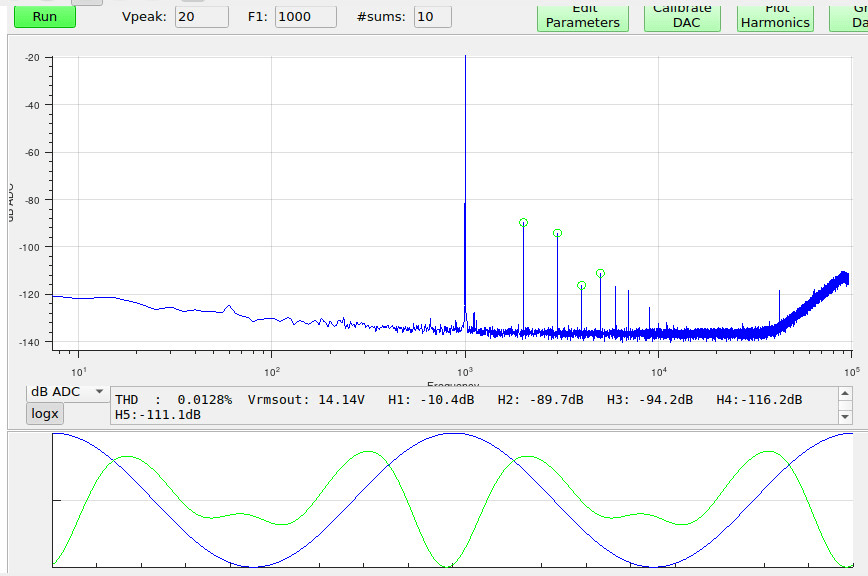The width and height of the screenshot is (868, 576).
Task: Toggle the logx axis button
Action: (x=45, y=413)
